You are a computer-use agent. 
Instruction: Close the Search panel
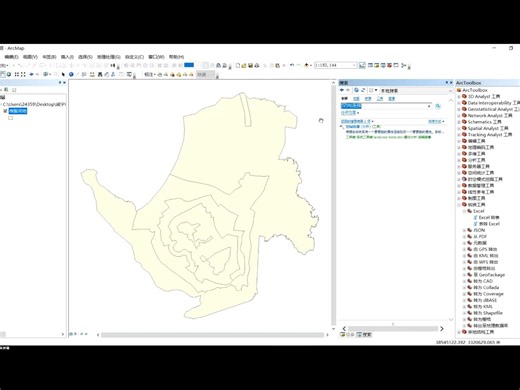[451, 83]
